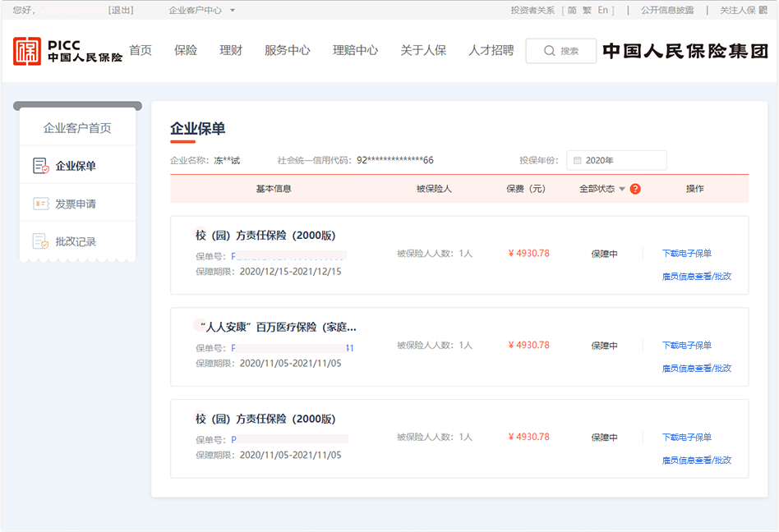Image resolution: width=779 pixels, height=532 pixels.
Task: Click the PICC red logo icon
Action: click(x=27, y=51)
